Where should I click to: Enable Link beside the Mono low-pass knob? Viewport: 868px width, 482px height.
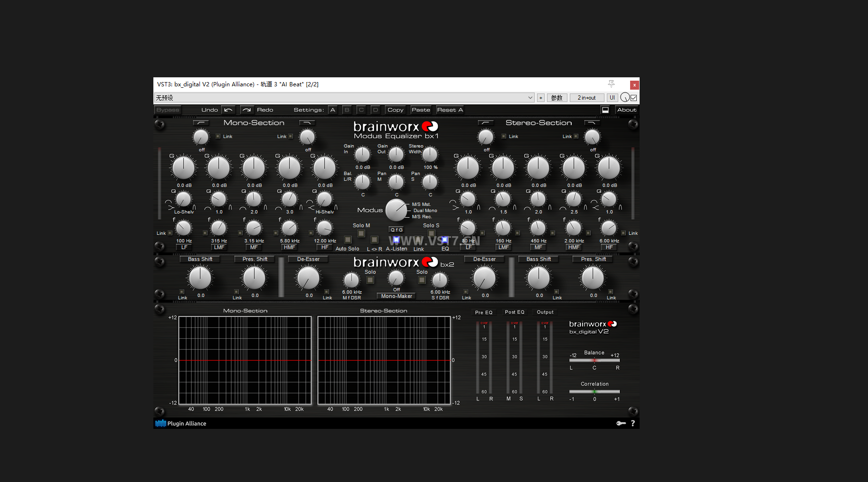coord(291,136)
